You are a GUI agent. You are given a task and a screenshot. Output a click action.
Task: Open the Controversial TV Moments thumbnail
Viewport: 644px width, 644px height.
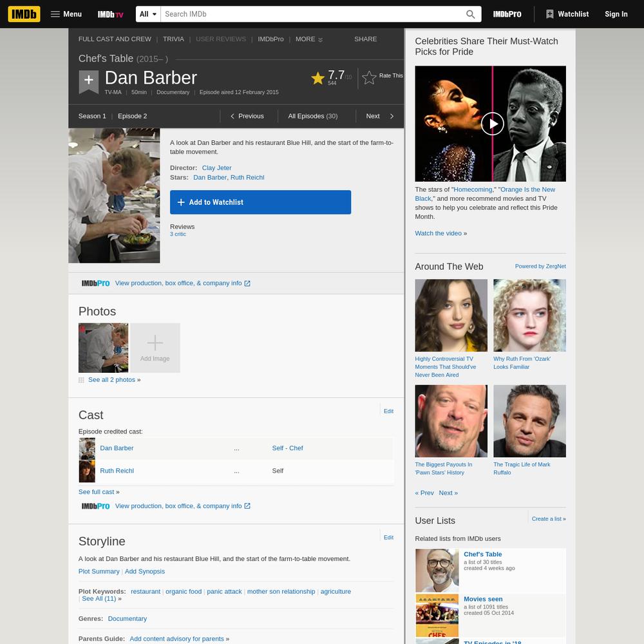tap(451, 316)
